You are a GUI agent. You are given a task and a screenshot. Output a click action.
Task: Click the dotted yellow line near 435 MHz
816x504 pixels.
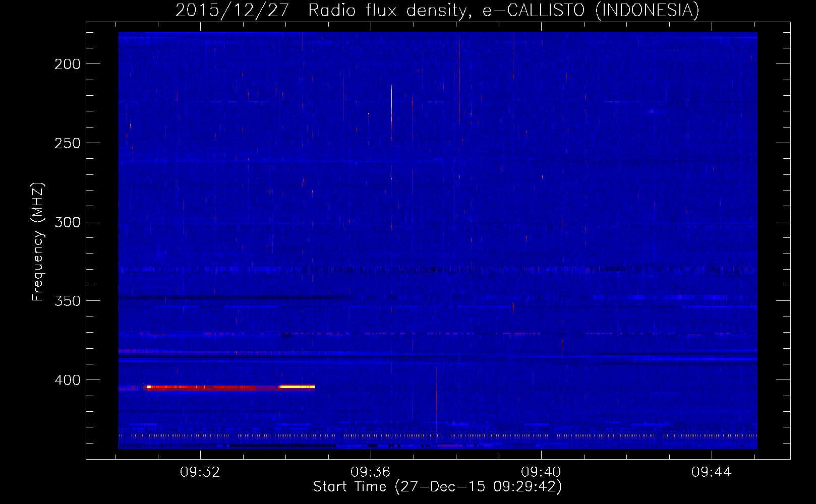click(x=438, y=435)
